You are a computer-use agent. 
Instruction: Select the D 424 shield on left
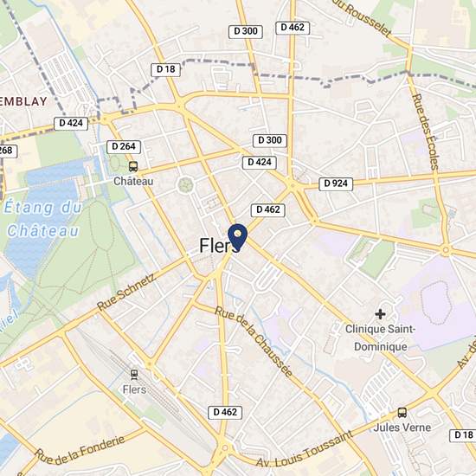pyautogui.click(x=71, y=124)
